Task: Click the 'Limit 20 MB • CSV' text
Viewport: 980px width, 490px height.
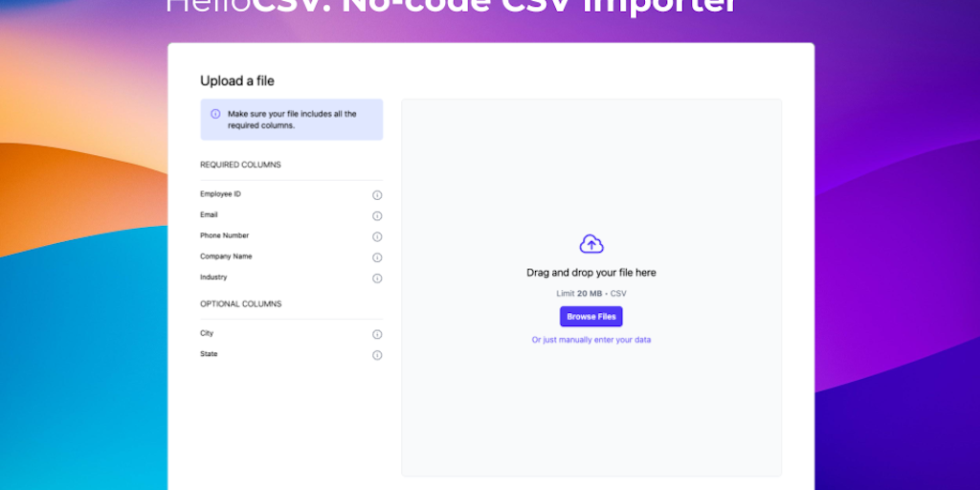Action: [x=591, y=293]
